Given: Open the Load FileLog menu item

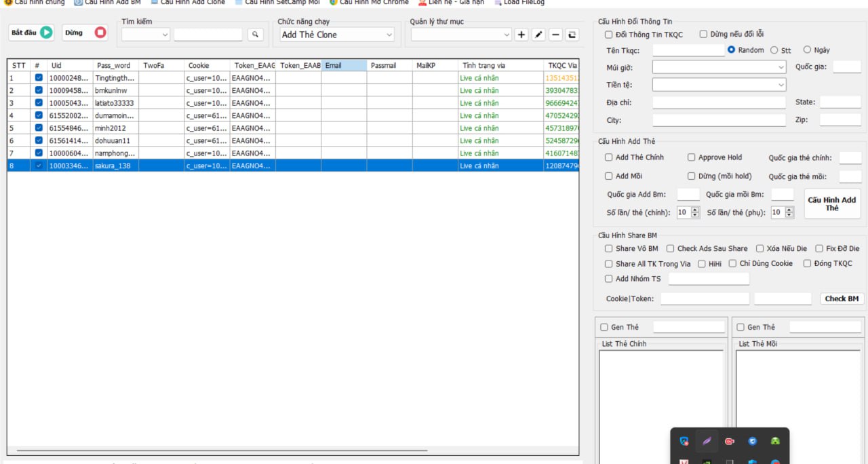Looking at the screenshot, I should point(519,3).
